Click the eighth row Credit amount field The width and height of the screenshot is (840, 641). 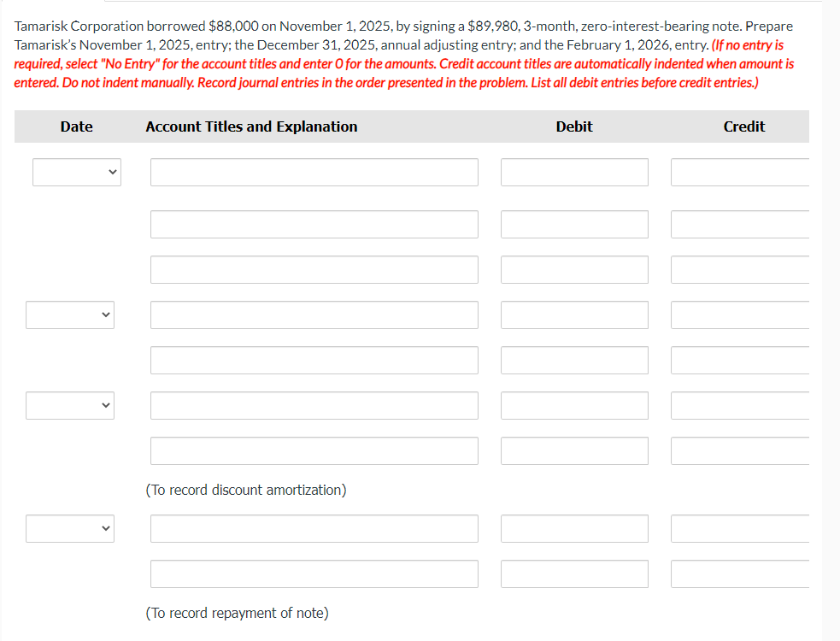coord(740,528)
